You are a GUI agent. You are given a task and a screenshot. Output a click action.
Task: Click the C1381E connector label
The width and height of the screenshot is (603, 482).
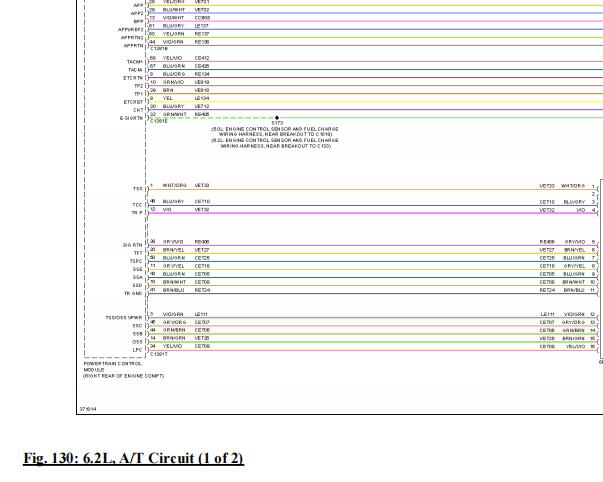click(x=159, y=121)
